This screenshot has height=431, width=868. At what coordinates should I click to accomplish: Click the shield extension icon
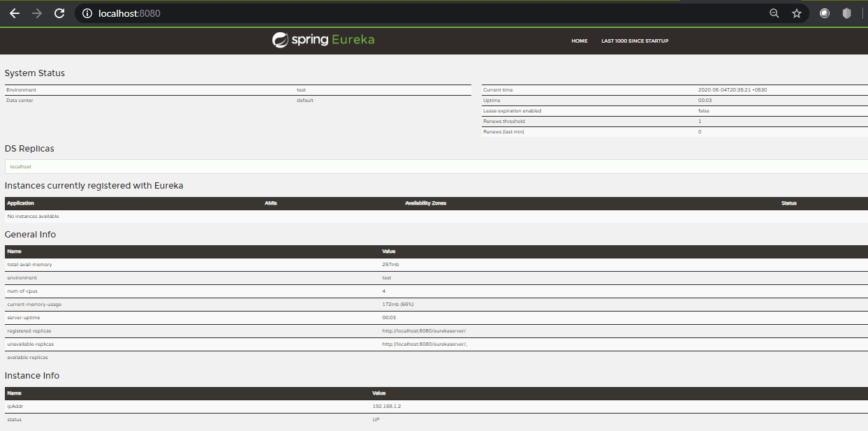click(x=846, y=13)
